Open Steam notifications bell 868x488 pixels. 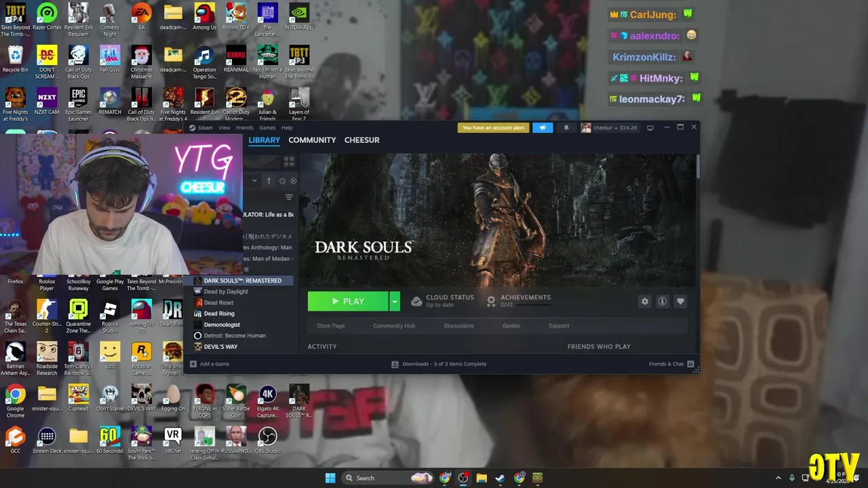[566, 127]
